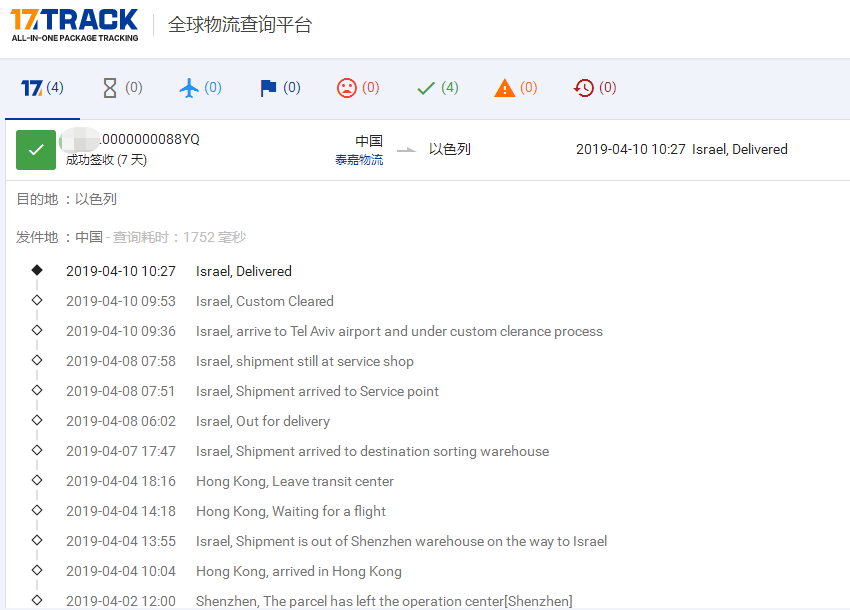Collapse the 2019-04-08 service point entry

click(37, 390)
